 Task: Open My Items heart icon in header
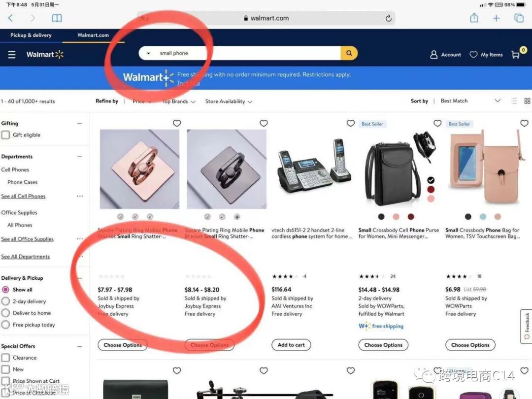[473, 55]
